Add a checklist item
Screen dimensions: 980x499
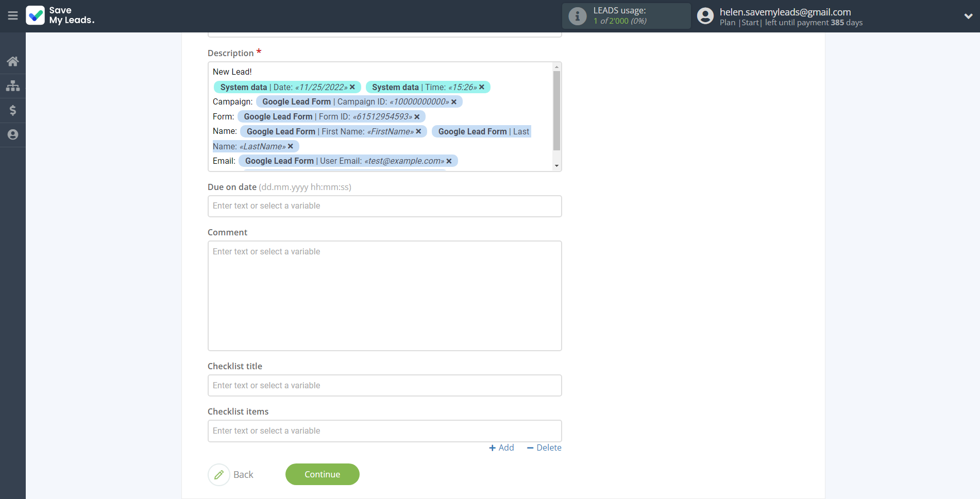coord(501,448)
